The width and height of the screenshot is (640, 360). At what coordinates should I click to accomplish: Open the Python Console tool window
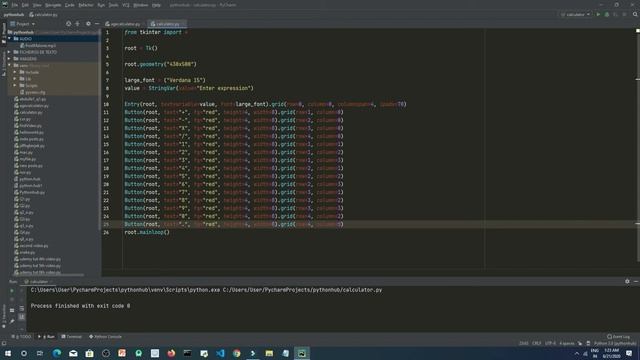coord(105,337)
